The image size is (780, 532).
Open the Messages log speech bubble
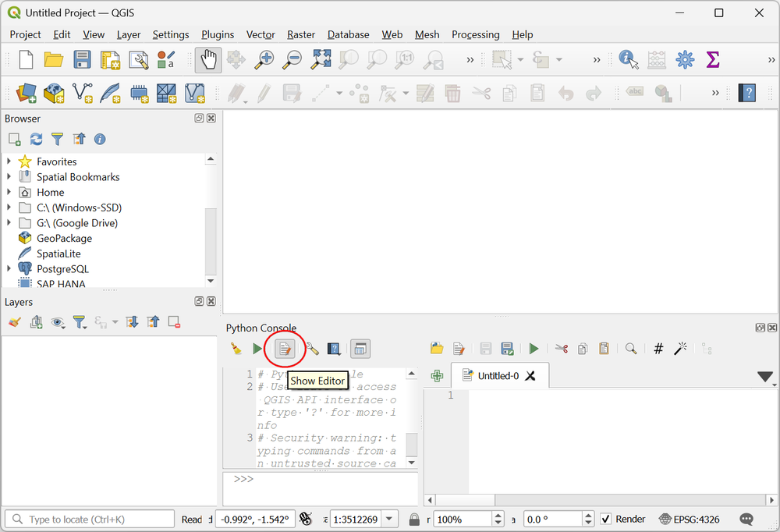(746, 519)
